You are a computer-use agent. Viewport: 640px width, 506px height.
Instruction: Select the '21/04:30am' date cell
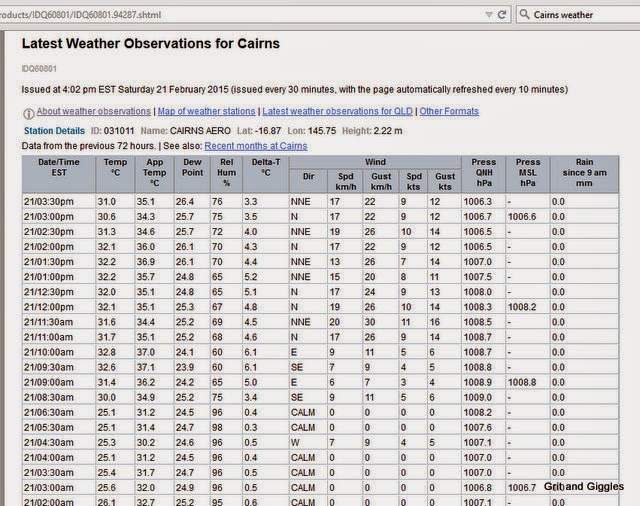pos(59,443)
